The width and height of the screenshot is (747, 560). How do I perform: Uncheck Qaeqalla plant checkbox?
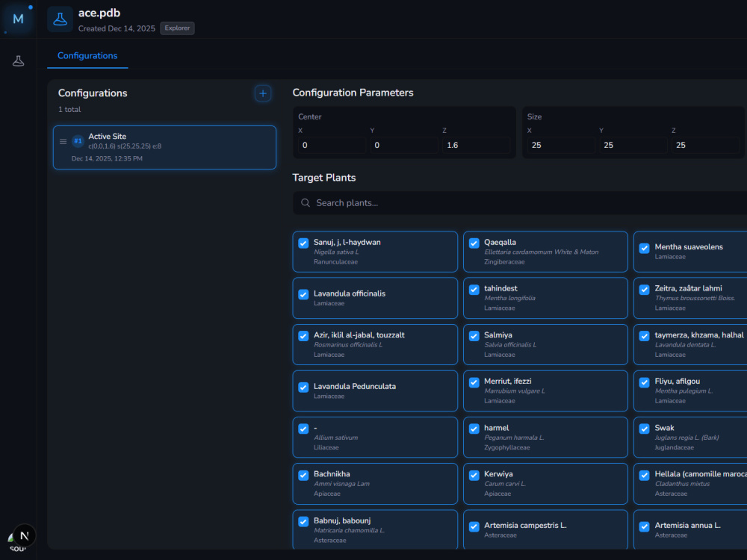click(474, 243)
